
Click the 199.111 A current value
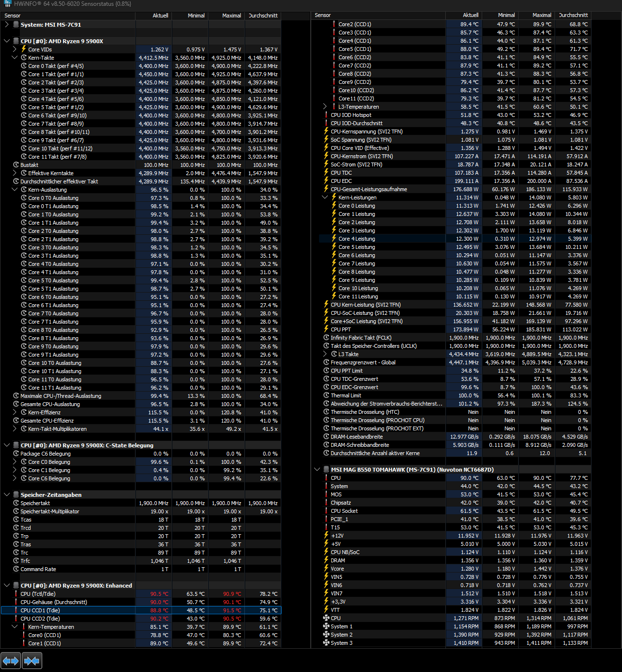point(466,181)
